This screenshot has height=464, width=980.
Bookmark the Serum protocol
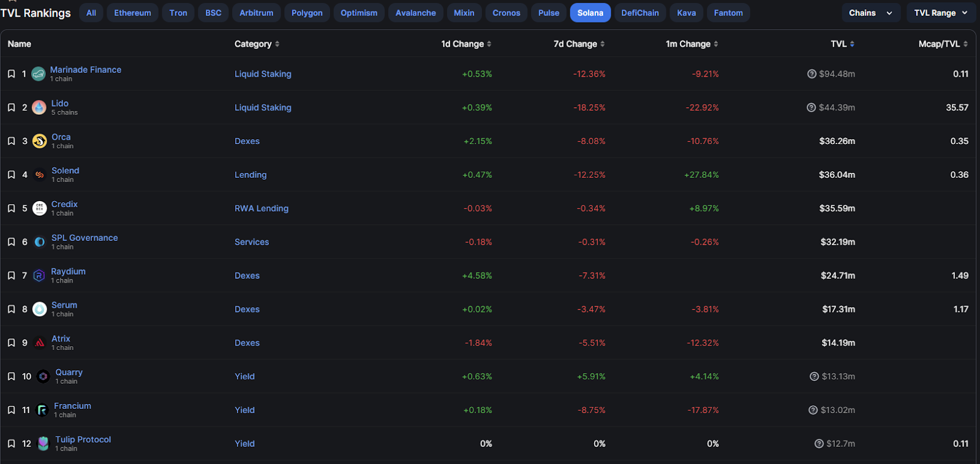coord(11,310)
